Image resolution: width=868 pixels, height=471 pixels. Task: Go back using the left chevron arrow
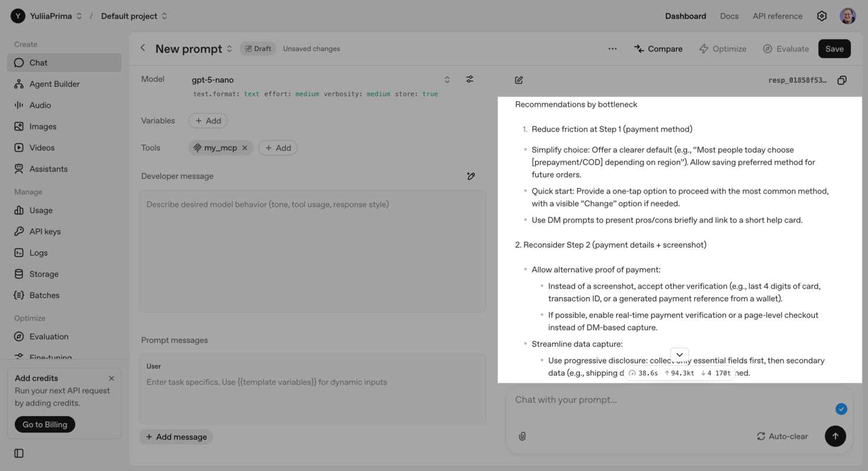(142, 48)
